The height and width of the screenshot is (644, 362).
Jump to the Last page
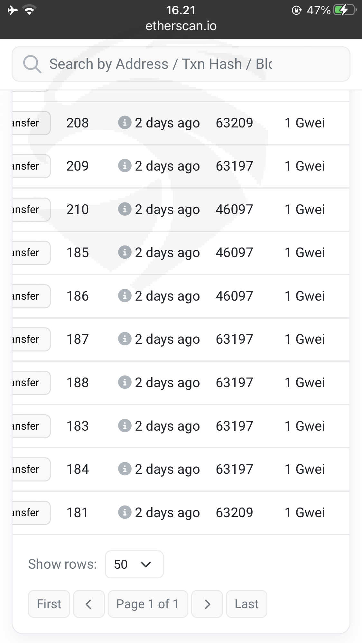pos(246,604)
